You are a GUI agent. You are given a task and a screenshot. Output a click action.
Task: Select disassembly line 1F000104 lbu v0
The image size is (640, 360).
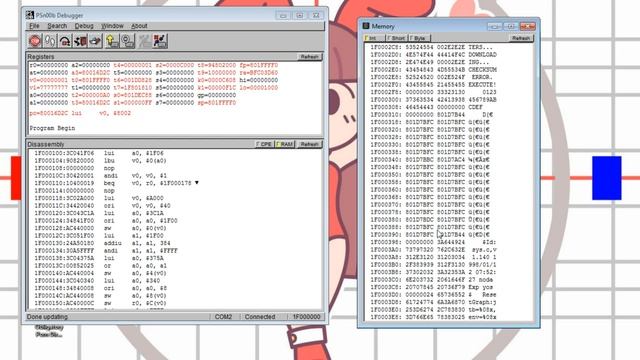coord(100,161)
